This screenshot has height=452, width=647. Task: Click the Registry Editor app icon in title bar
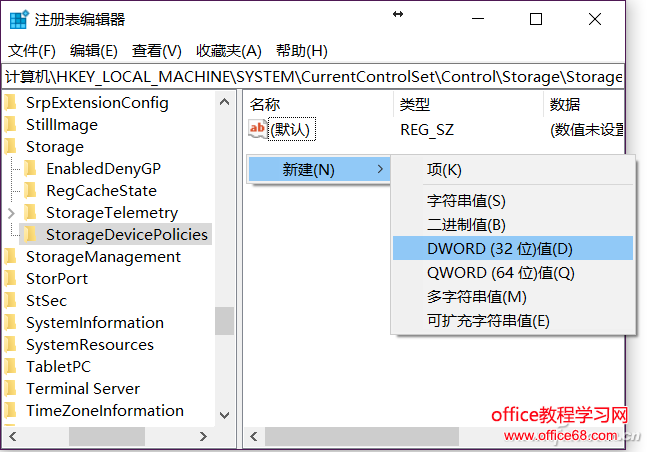(x=19, y=20)
